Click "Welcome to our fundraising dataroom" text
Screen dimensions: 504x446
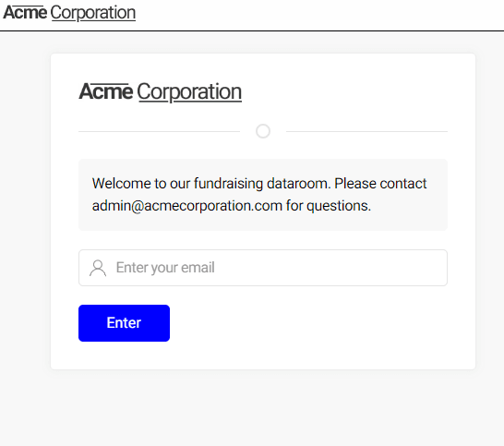click(x=210, y=184)
